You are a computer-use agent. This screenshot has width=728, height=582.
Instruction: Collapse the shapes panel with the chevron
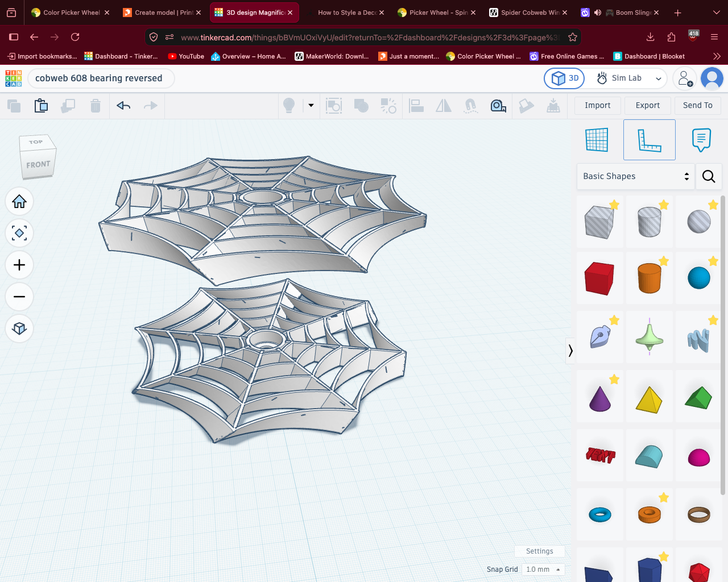click(x=570, y=351)
